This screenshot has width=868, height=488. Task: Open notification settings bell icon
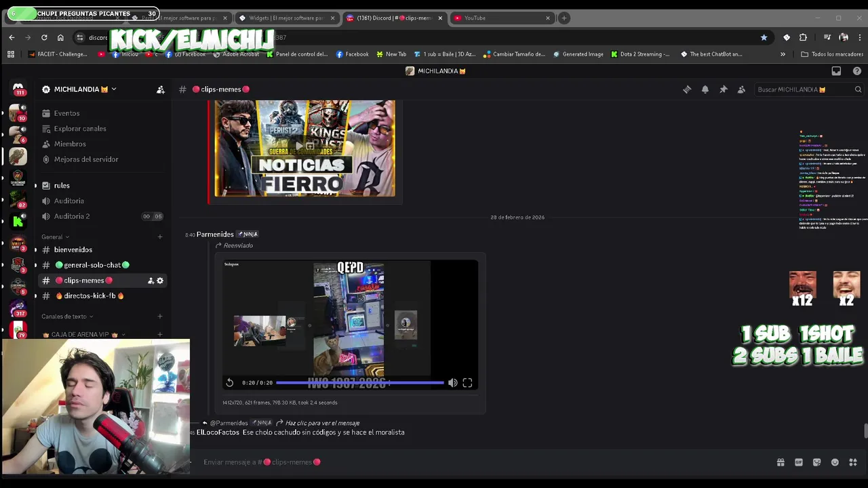[705, 89]
